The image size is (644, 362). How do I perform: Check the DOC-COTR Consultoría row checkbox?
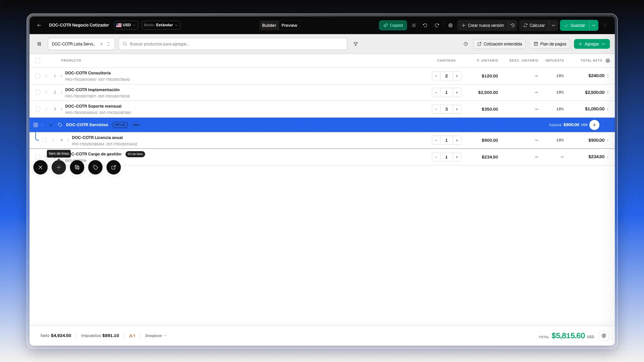[x=38, y=76]
